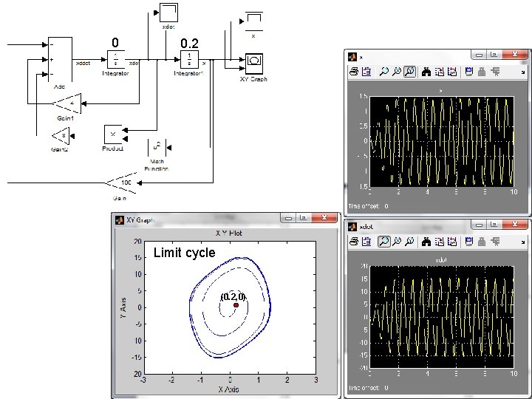Minimize the XY Graph window
The height and width of the screenshot is (399, 532).
(288, 218)
